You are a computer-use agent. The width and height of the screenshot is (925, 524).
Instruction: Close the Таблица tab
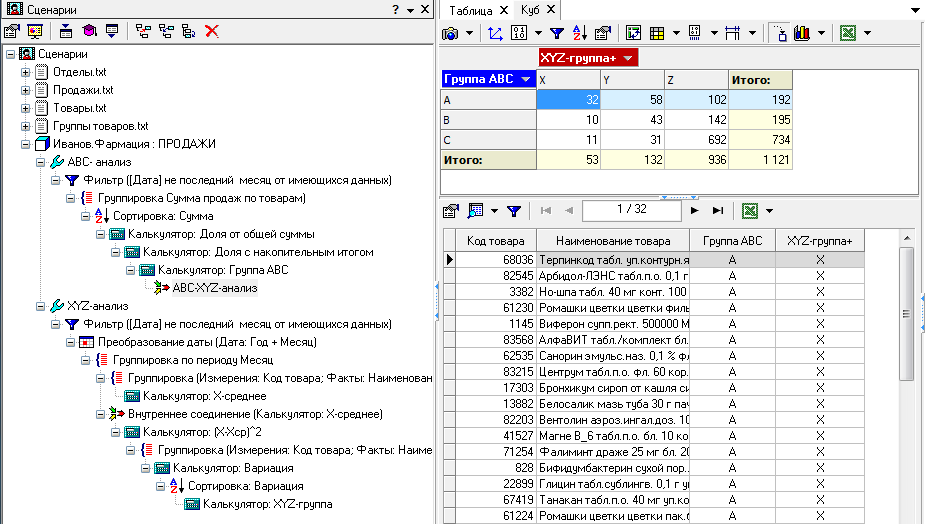[x=503, y=10]
